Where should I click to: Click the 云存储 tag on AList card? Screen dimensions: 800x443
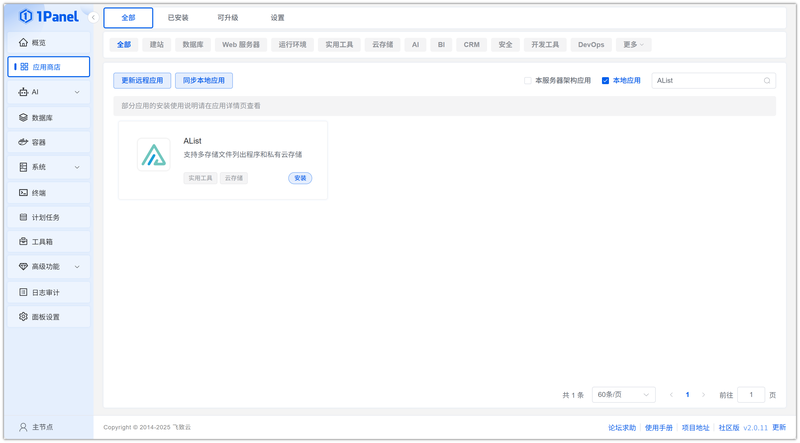click(234, 178)
